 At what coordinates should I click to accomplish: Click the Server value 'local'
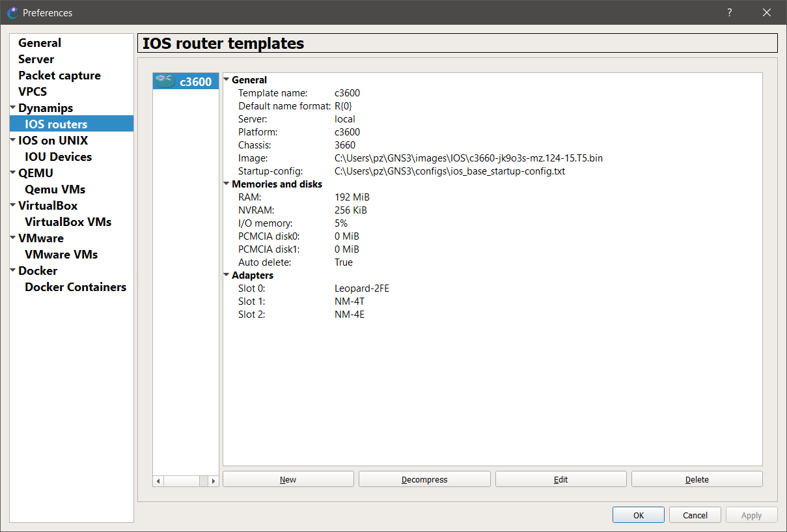coord(345,119)
